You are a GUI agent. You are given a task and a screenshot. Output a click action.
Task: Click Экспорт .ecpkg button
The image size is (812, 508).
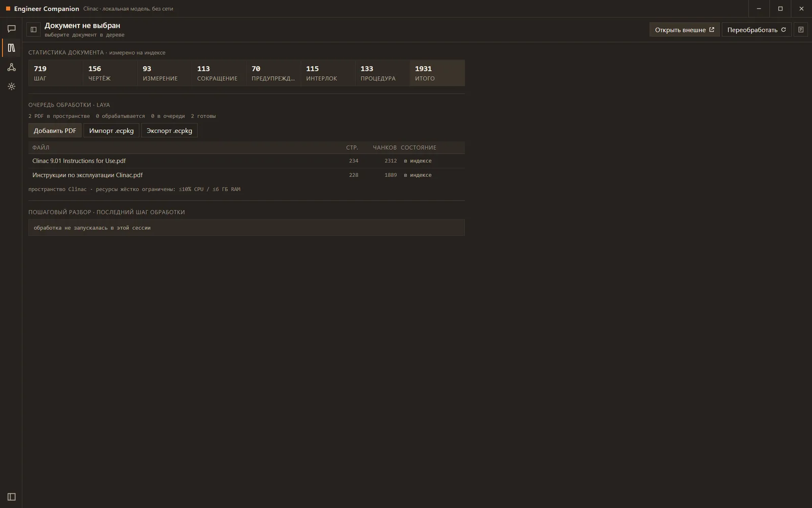(169, 131)
